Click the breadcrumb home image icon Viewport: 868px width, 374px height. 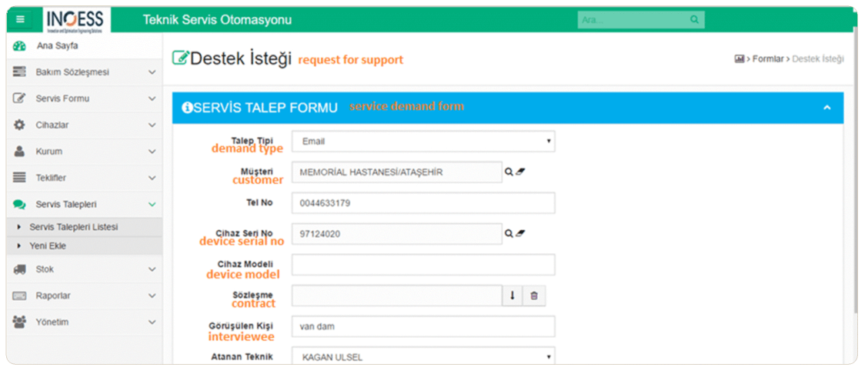coord(739,58)
